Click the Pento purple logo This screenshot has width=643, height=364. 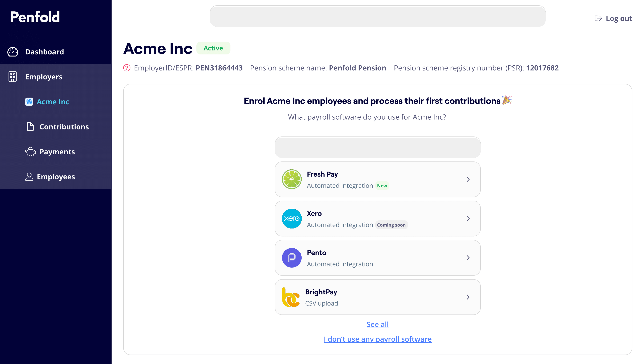292,258
